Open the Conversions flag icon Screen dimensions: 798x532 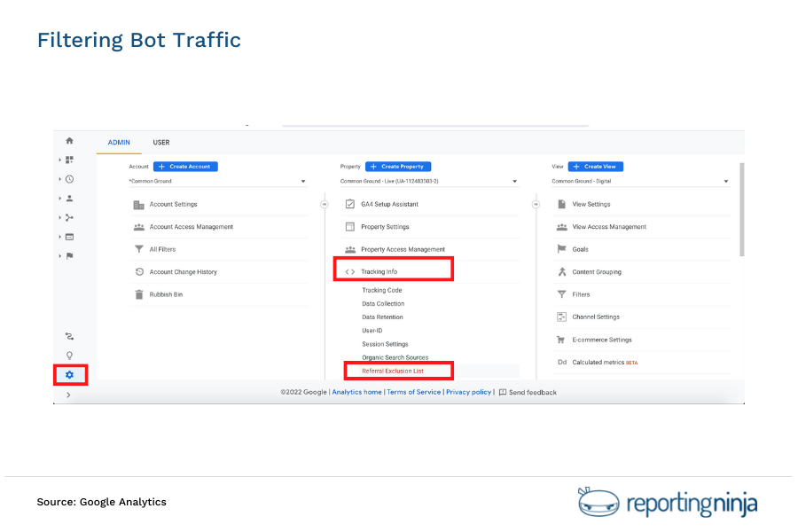coord(70,256)
